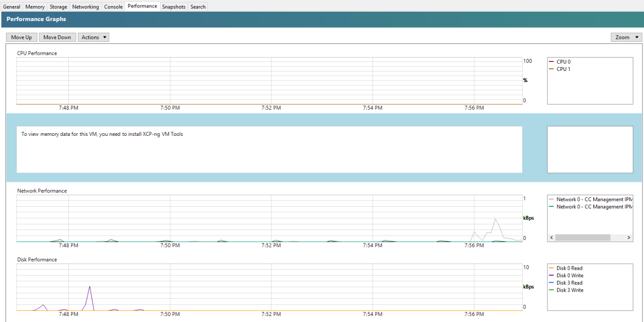Viewport: 644px width, 322px height.
Task: Open the Zoom dropdown
Action: [x=626, y=37]
